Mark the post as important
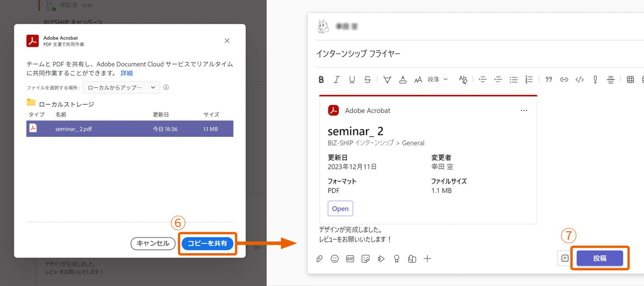644x286 pixels. pos(595,79)
